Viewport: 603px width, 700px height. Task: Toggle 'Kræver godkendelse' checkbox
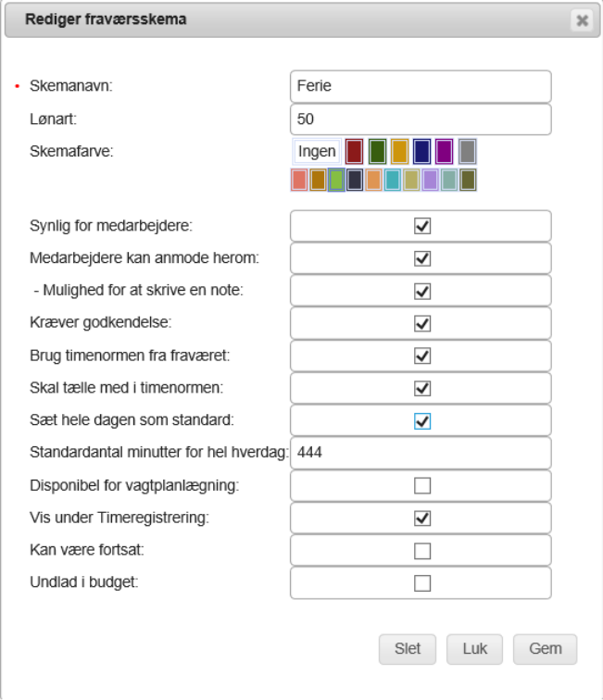pyautogui.click(x=422, y=323)
